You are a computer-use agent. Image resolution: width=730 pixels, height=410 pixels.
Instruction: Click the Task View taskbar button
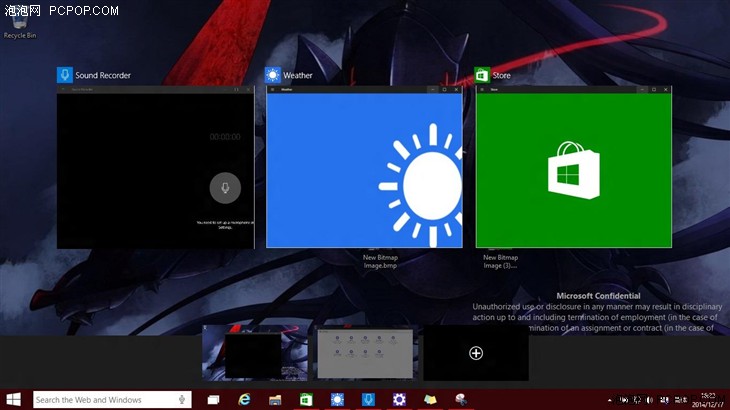tap(215, 400)
